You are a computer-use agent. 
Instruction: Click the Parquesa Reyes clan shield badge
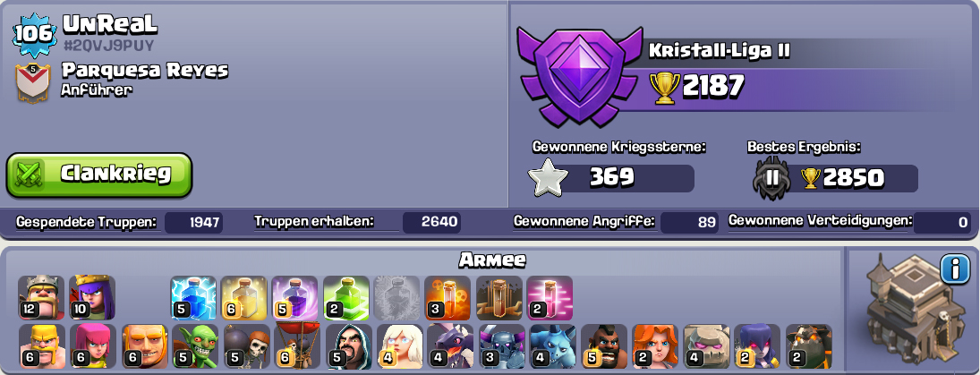[33, 83]
